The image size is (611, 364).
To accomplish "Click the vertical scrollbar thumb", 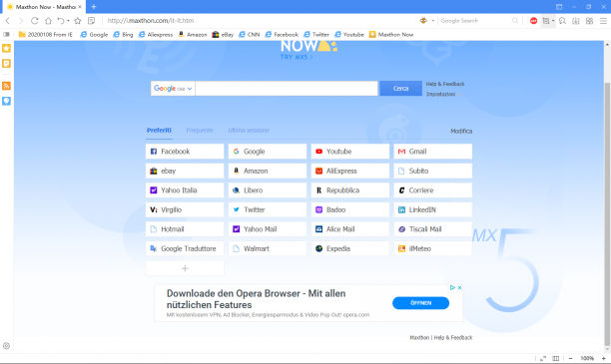I will coord(607,214).
